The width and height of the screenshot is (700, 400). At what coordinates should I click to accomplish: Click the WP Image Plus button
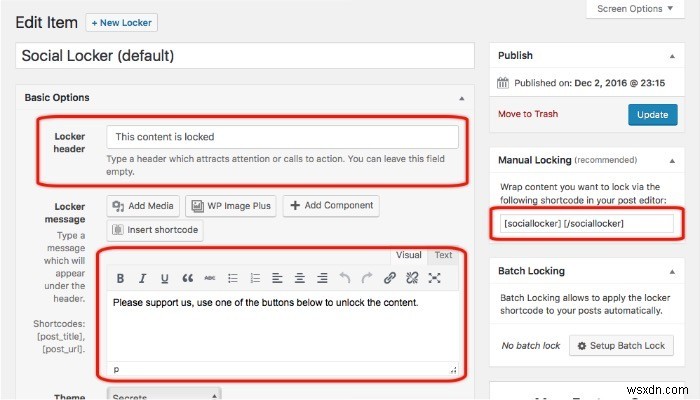(x=231, y=206)
